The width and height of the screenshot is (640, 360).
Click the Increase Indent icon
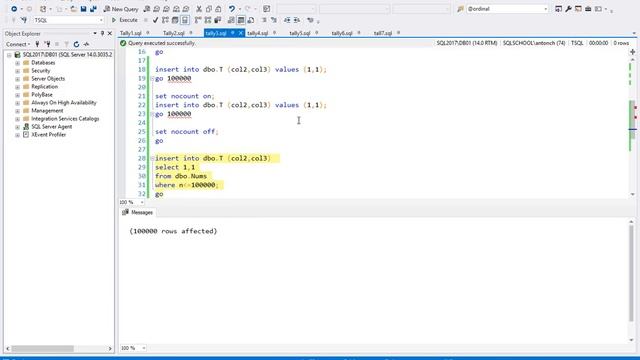297,20
